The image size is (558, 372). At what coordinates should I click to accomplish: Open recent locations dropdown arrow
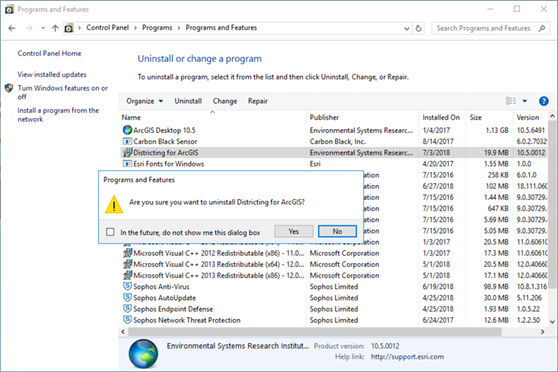(43, 28)
